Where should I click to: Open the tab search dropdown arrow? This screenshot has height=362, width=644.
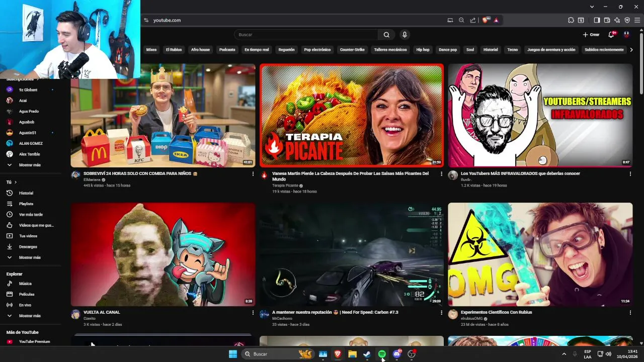[x=592, y=7]
